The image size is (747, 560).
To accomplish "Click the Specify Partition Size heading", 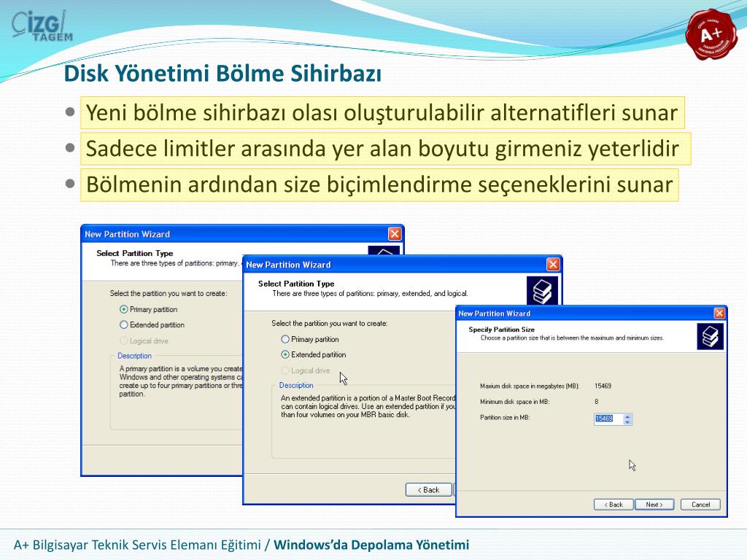I will coord(502,330).
